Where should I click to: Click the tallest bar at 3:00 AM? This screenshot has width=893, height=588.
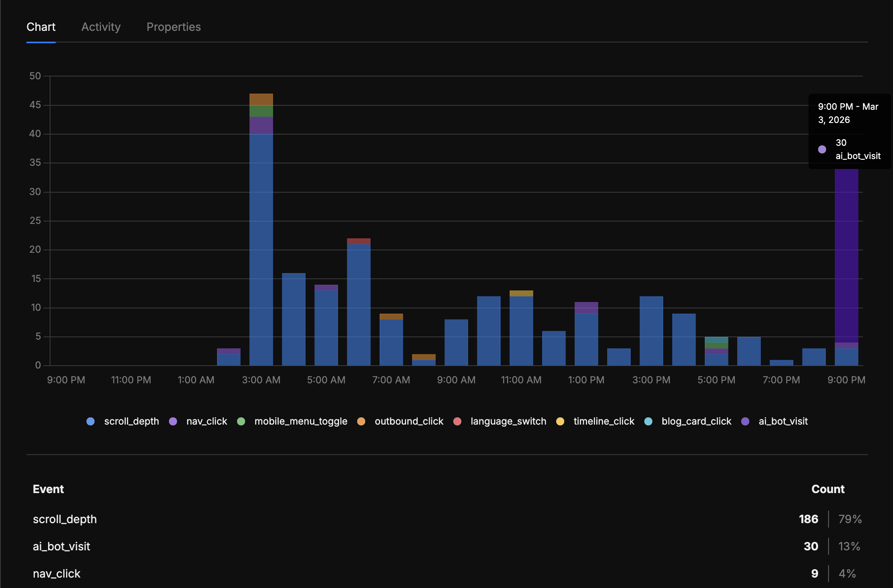coord(261,240)
